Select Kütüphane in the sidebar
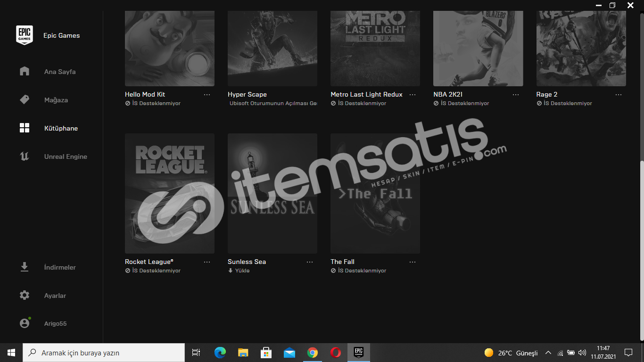The image size is (644, 362). pos(61,128)
